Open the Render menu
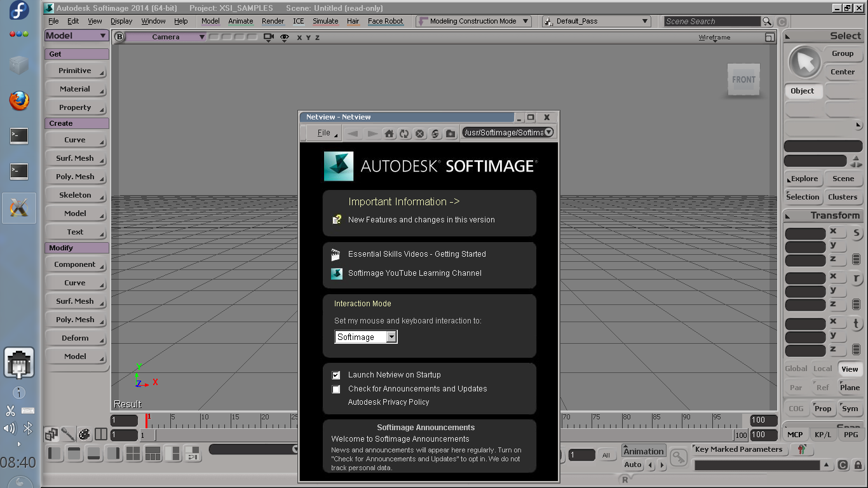Screen dimensions: 868x488 [x=273, y=21]
